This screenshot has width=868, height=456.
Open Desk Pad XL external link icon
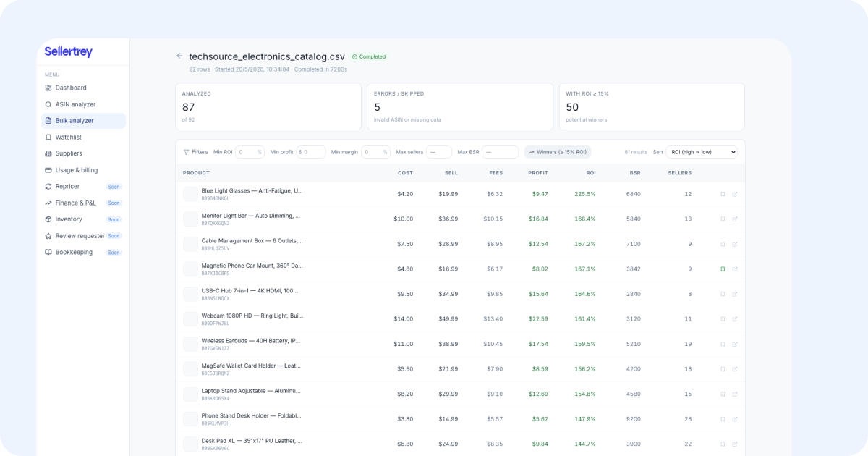point(735,444)
